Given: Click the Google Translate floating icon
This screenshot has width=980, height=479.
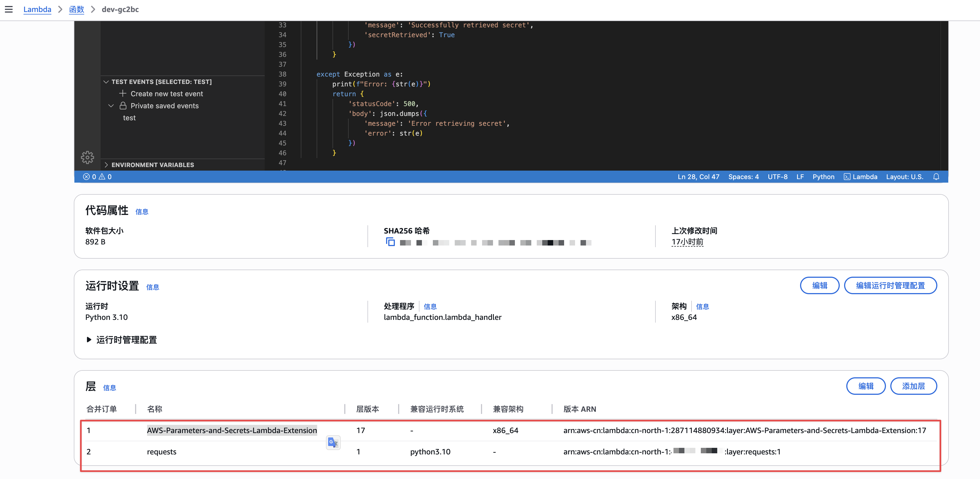Looking at the screenshot, I should [x=333, y=442].
